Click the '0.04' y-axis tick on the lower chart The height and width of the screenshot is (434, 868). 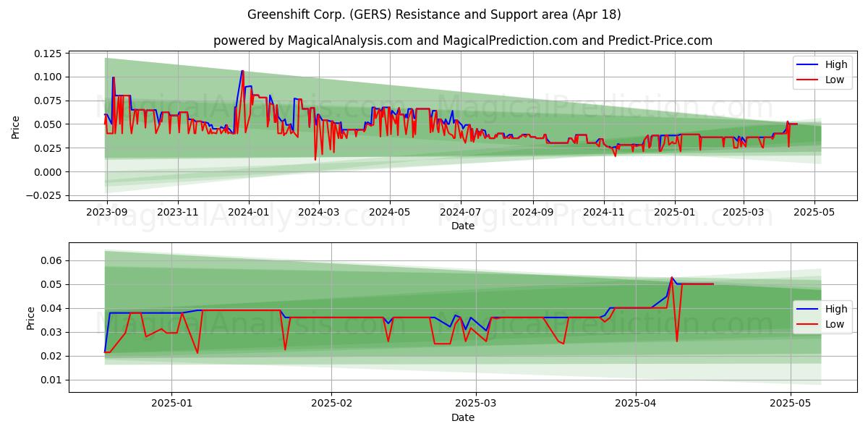(52, 308)
